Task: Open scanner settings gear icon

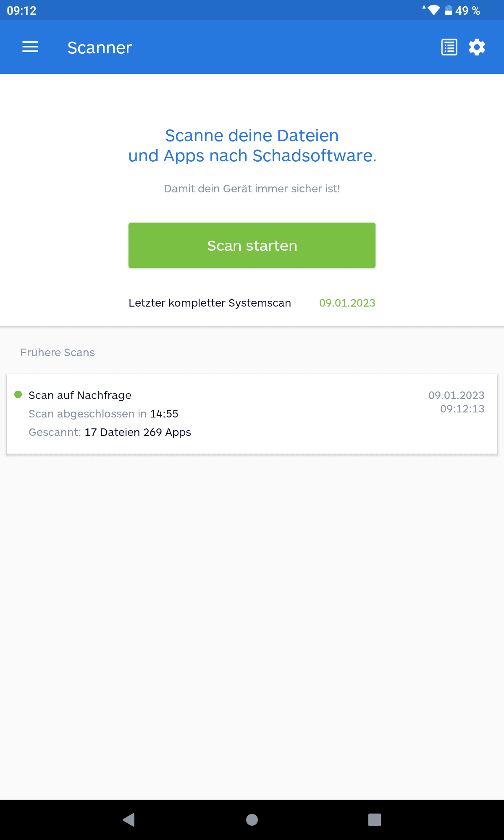Action: (x=477, y=47)
